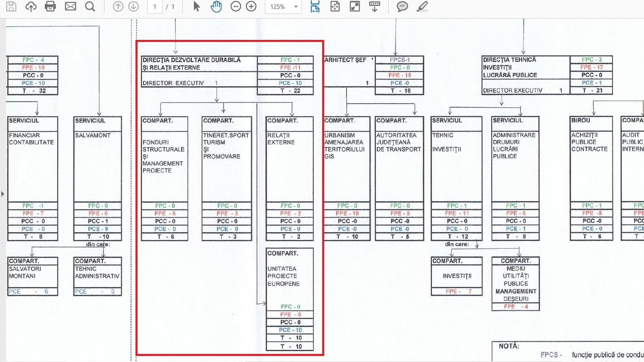Add a sticky note comment
The height and width of the screenshot is (362, 644).
[402, 6]
